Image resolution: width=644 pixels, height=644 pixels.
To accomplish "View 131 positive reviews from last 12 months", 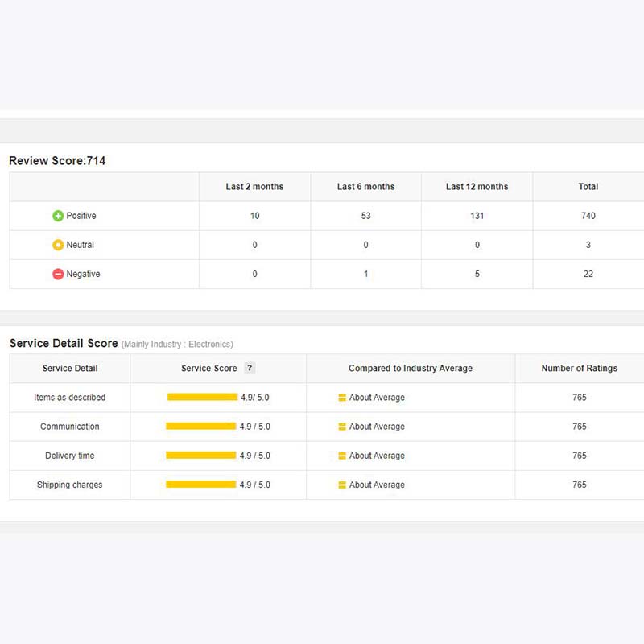I will [477, 216].
